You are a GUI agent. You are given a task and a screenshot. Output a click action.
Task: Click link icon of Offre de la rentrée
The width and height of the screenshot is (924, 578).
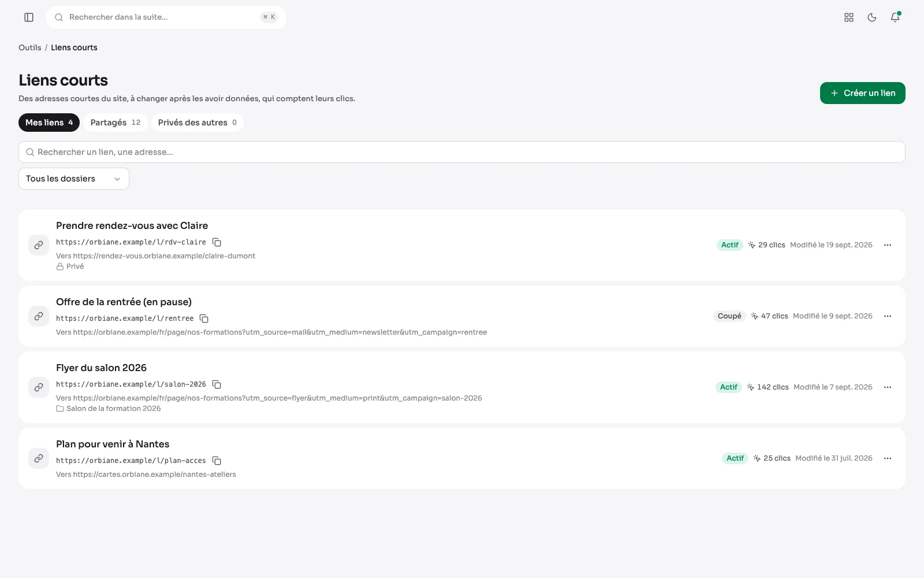point(39,316)
